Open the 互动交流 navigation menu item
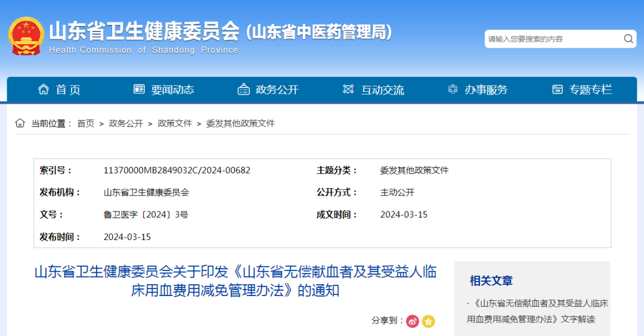 click(x=382, y=89)
